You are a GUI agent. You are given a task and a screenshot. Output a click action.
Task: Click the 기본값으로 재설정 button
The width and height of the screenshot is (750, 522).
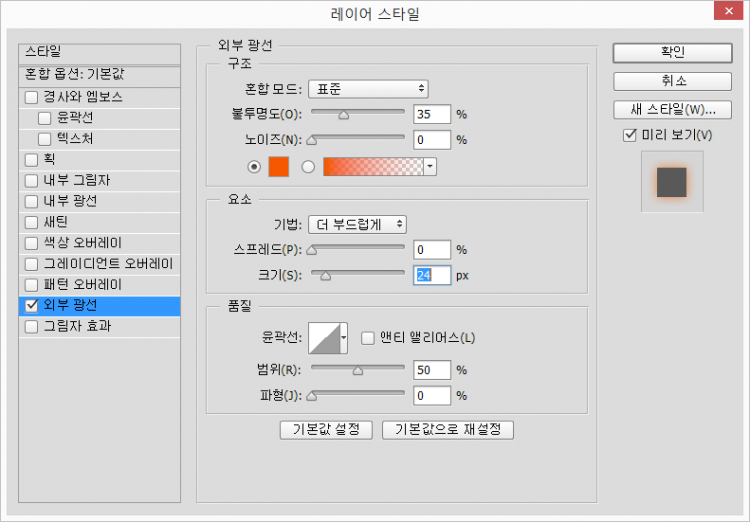[448, 430]
